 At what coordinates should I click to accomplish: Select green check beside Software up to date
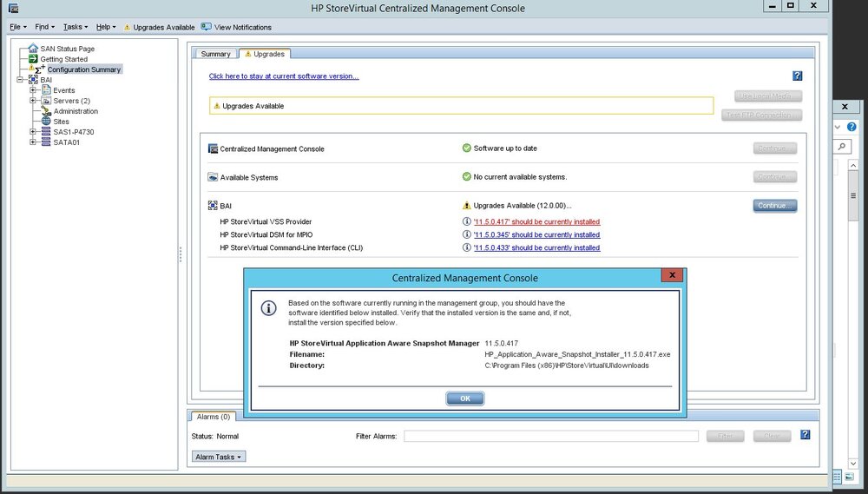(467, 148)
